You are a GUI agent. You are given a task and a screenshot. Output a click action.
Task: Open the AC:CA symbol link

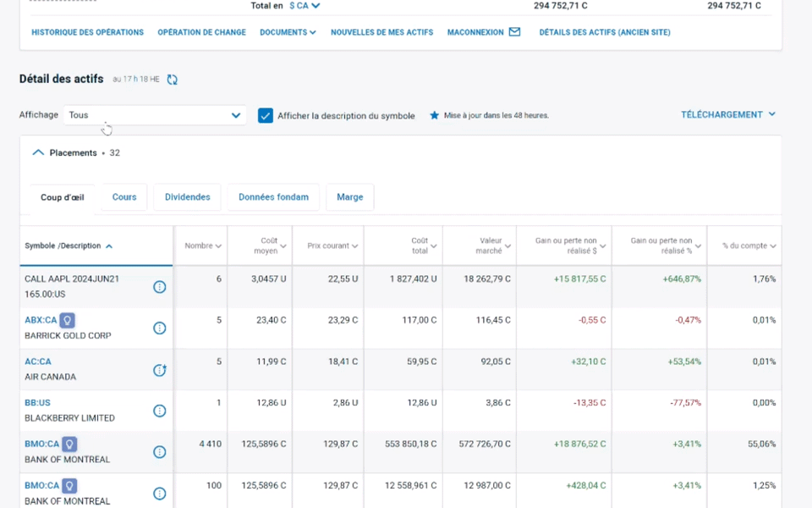tap(38, 362)
